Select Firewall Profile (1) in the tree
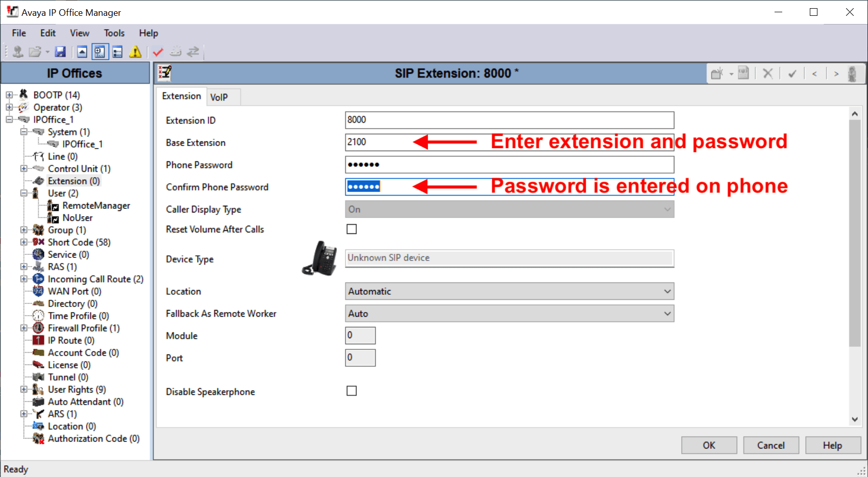This screenshot has height=477, width=868. point(84,328)
